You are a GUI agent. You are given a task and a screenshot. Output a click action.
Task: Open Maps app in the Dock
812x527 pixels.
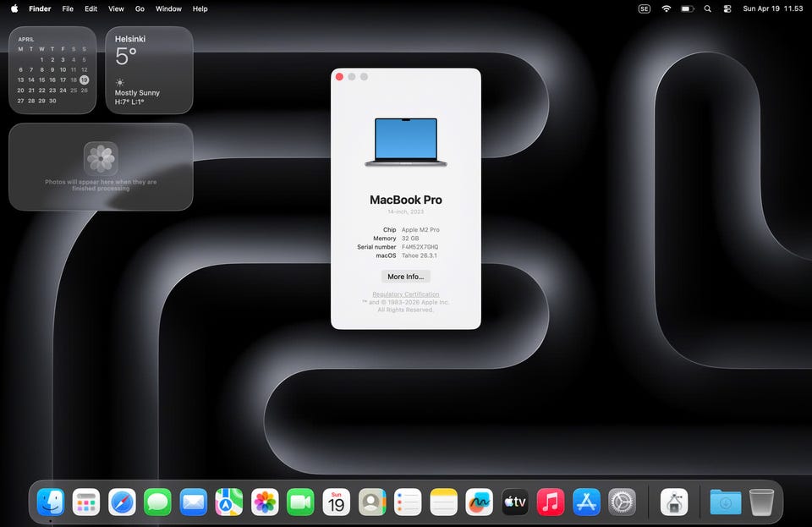[x=229, y=502]
